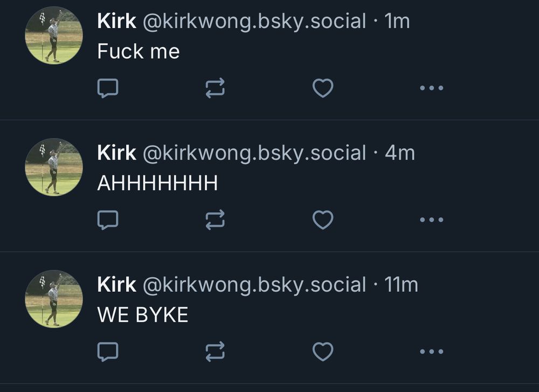The width and height of the screenshot is (539, 392).
Task: Open the "WE BYKE" post text
Action: (x=143, y=315)
